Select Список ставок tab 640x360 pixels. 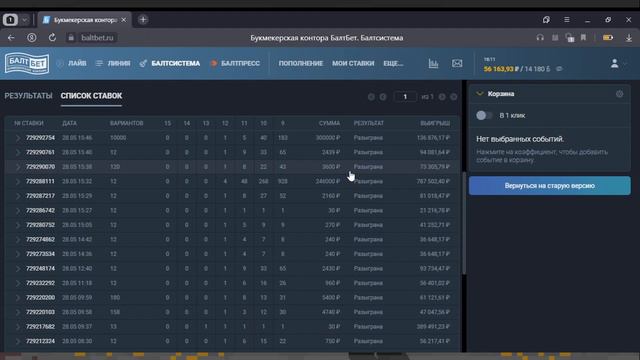click(x=91, y=96)
